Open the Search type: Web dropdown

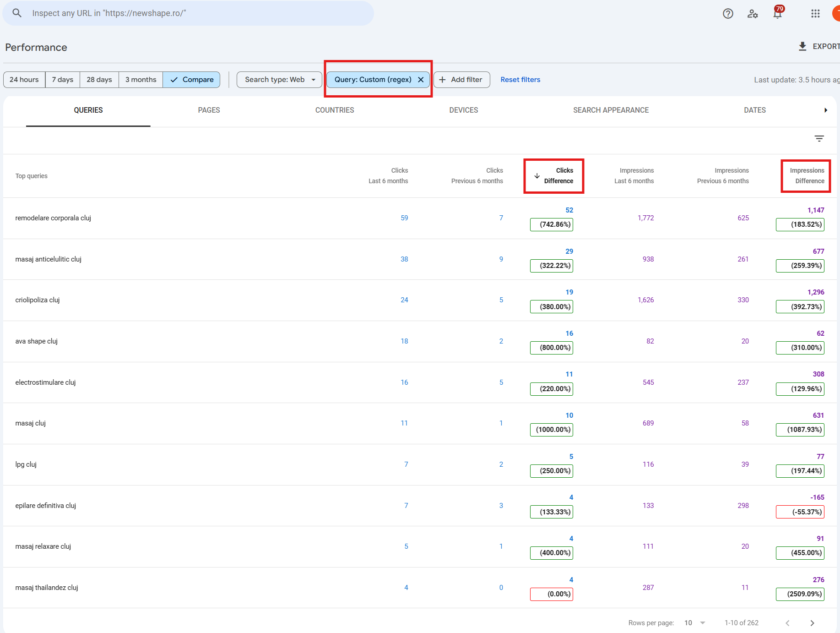tap(279, 80)
